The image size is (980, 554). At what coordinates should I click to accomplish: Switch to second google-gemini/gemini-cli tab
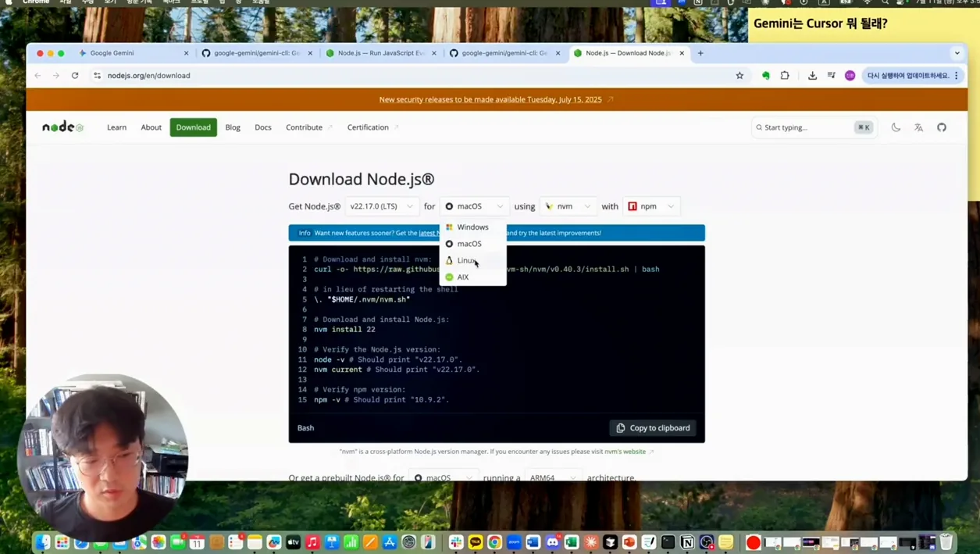[x=504, y=53]
